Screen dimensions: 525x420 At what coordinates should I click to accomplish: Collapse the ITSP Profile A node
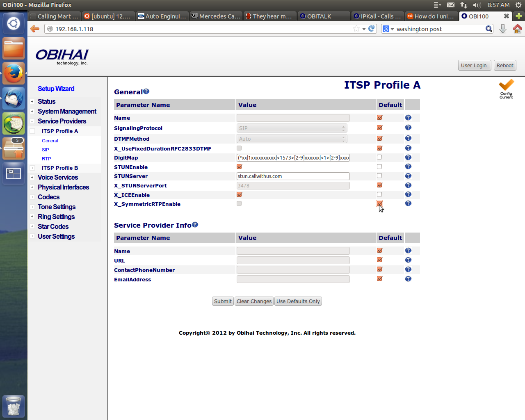pyautogui.click(x=32, y=131)
